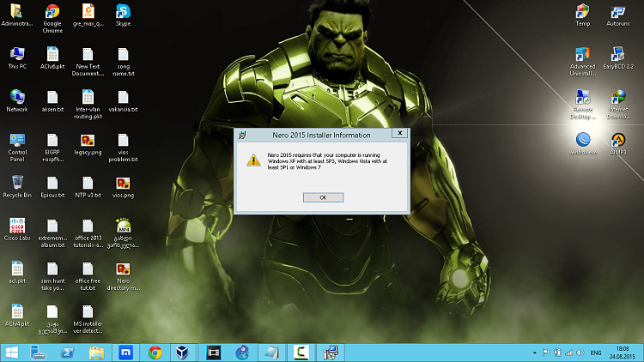Open Action Center flag in system tray
The image size is (644, 362).
[x=546, y=353]
